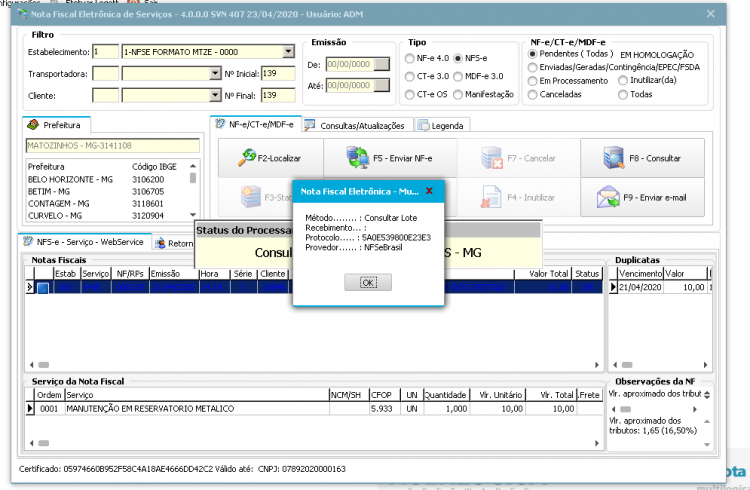The width and height of the screenshot is (750, 490).
Task: Click the Retorno tab icon
Action: tap(160, 243)
